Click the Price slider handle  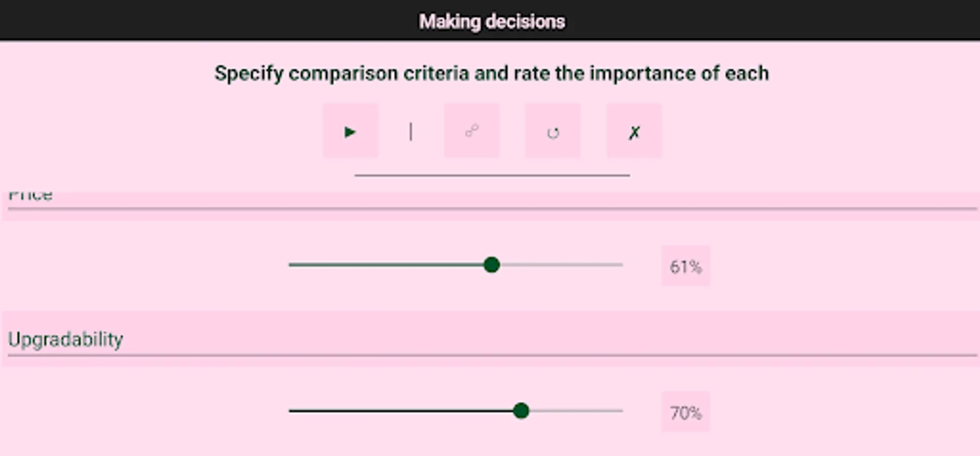[x=491, y=265]
